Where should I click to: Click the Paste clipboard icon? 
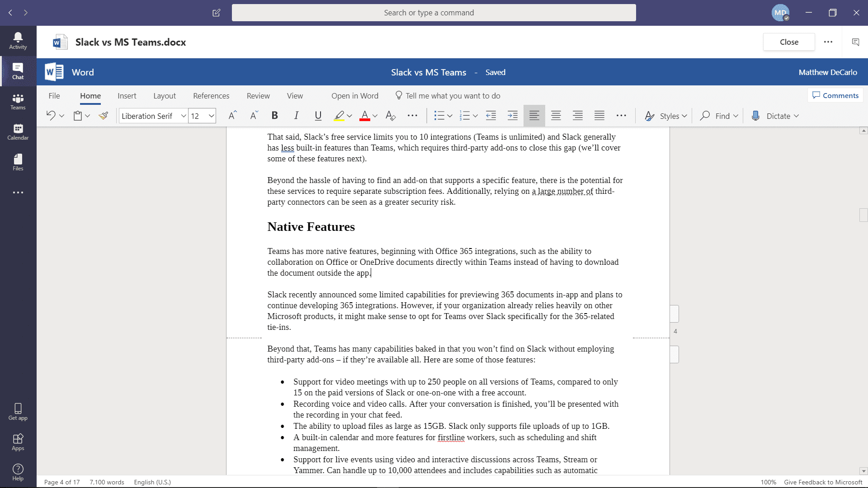point(78,116)
